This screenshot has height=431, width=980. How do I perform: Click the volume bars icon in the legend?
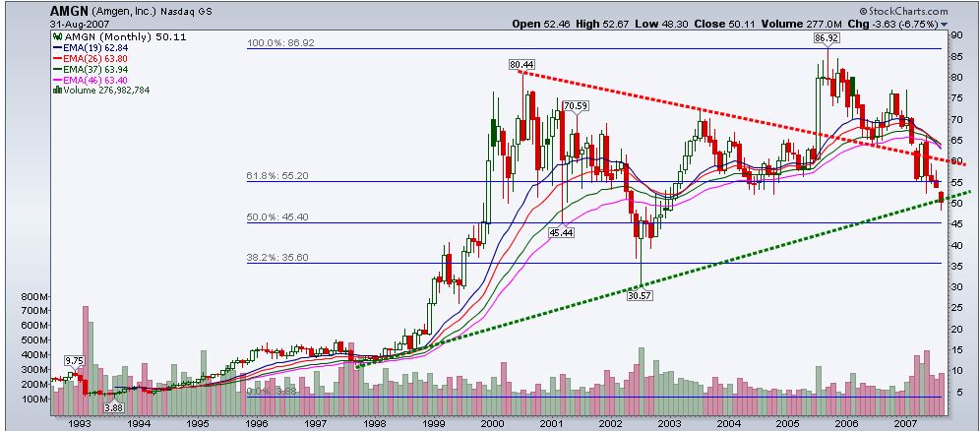[57, 90]
